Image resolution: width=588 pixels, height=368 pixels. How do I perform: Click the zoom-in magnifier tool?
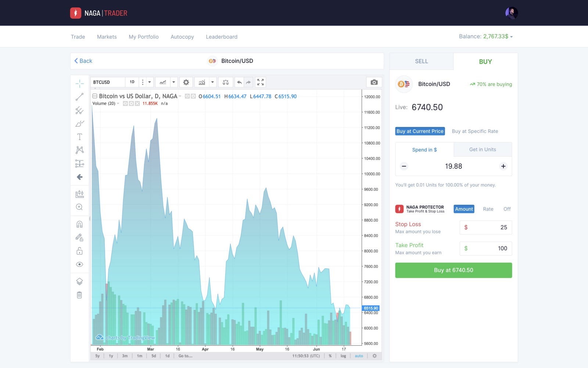click(79, 207)
